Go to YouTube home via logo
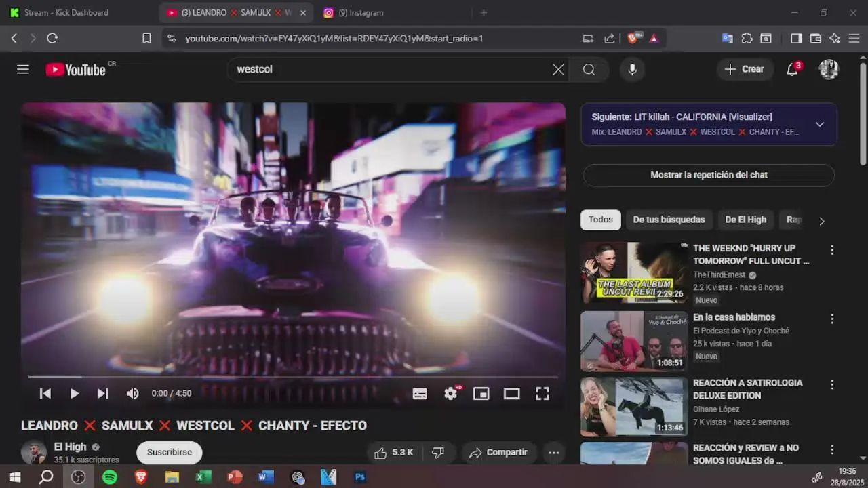The height and width of the screenshot is (488, 868). pos(76,69)
